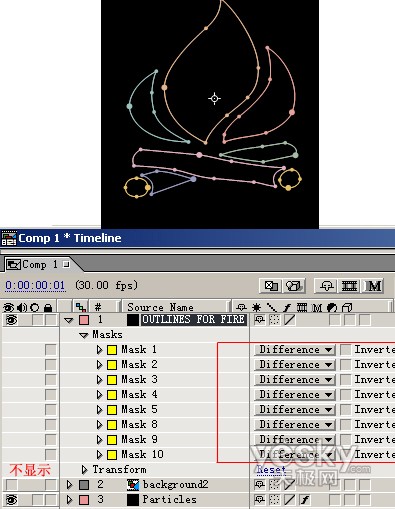Click the Wireframe Interactions button in timeline toolbar
This screenshot has width=395, height=509.
click(271, 286)
